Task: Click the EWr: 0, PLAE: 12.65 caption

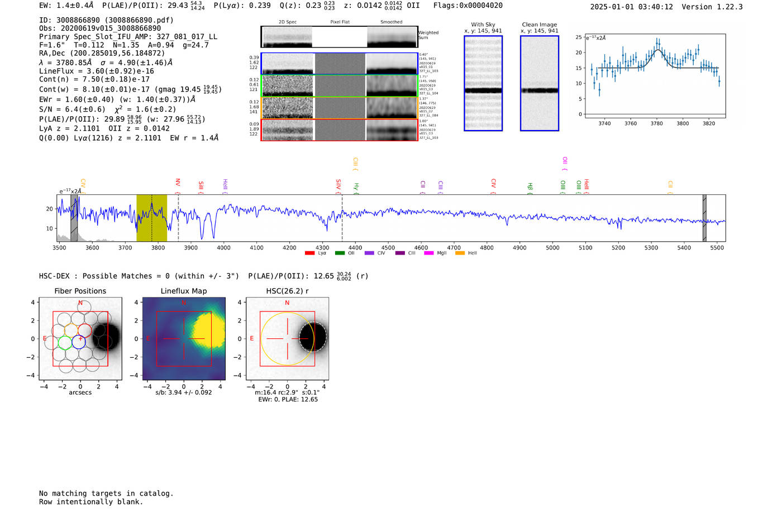Action: 288,400
